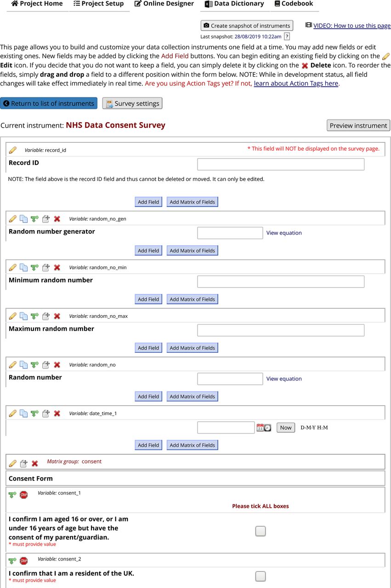Viewport: 391px width, 588px height.
Task: Click the Maximum random number input
Action: coord(281,330)
